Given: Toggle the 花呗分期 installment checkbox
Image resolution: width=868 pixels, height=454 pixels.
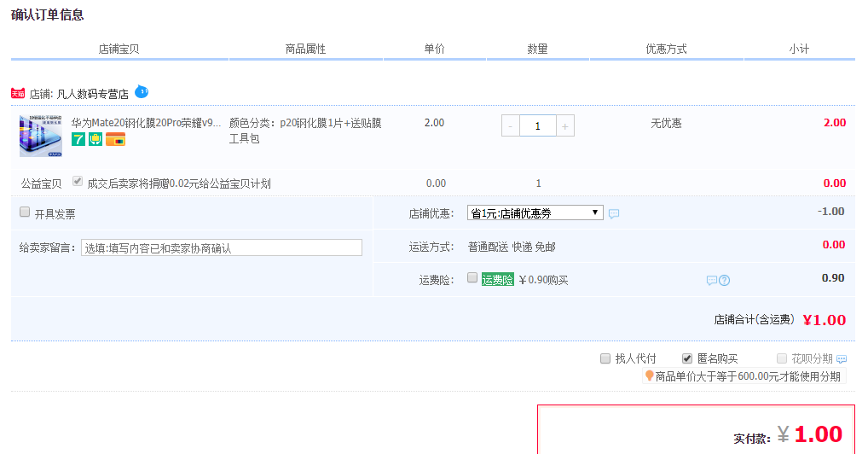Looking at the screenshot, I should coord(782,358).
